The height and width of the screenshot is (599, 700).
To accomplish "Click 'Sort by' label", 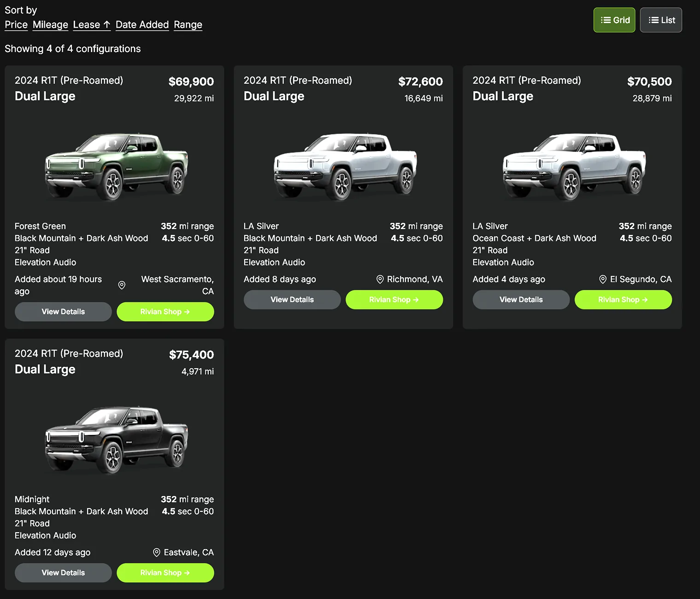I will point(21,10).
